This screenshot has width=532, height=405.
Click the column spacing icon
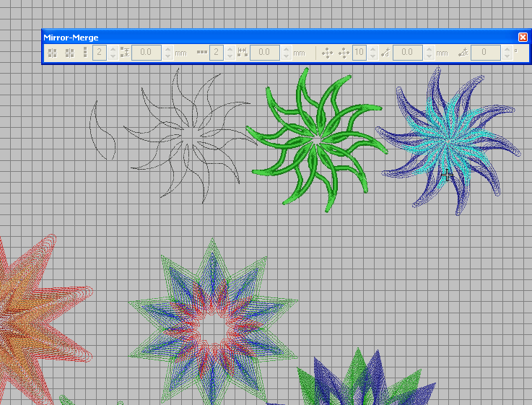[242, 53]
